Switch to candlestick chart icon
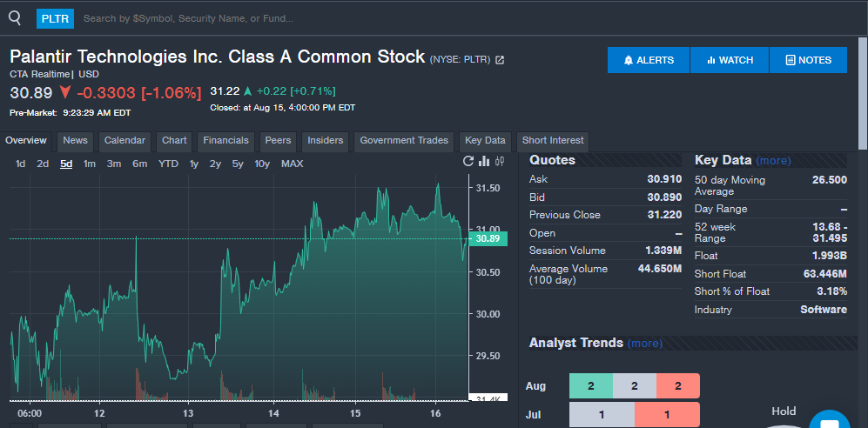 click(x=500, y=161)
